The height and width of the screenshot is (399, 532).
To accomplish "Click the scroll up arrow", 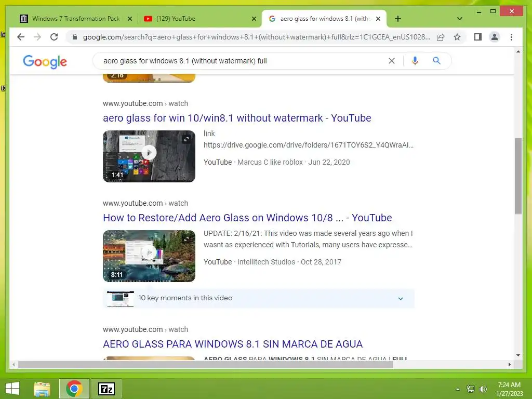I will coord(518,51).
